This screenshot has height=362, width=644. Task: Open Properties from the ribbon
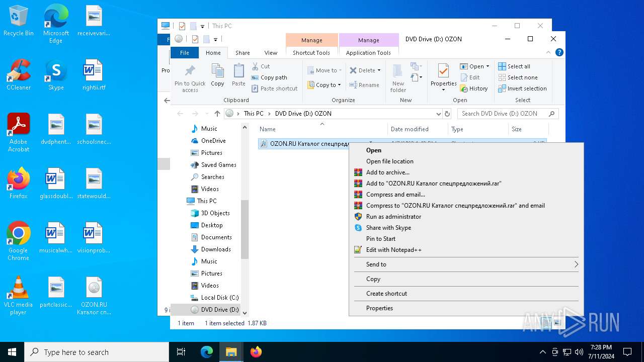[443, 77]
